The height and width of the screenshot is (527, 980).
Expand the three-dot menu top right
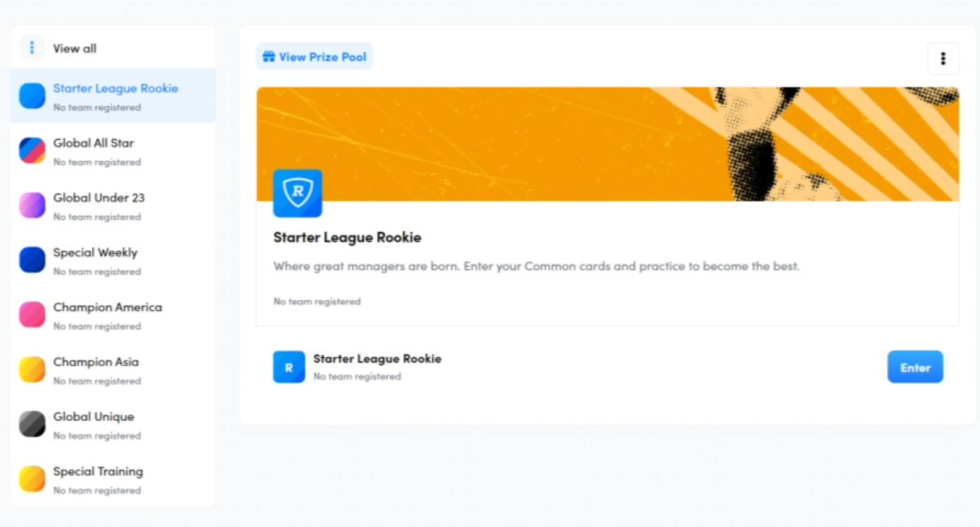[943, 58]
